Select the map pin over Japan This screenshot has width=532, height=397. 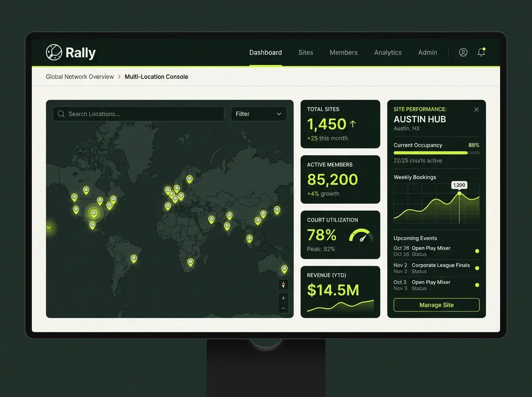pos(277,210)
